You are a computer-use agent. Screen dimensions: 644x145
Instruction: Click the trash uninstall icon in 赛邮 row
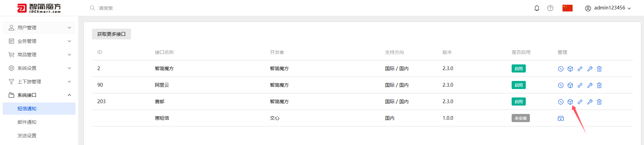pyautogui.click(x=599, y=102)
